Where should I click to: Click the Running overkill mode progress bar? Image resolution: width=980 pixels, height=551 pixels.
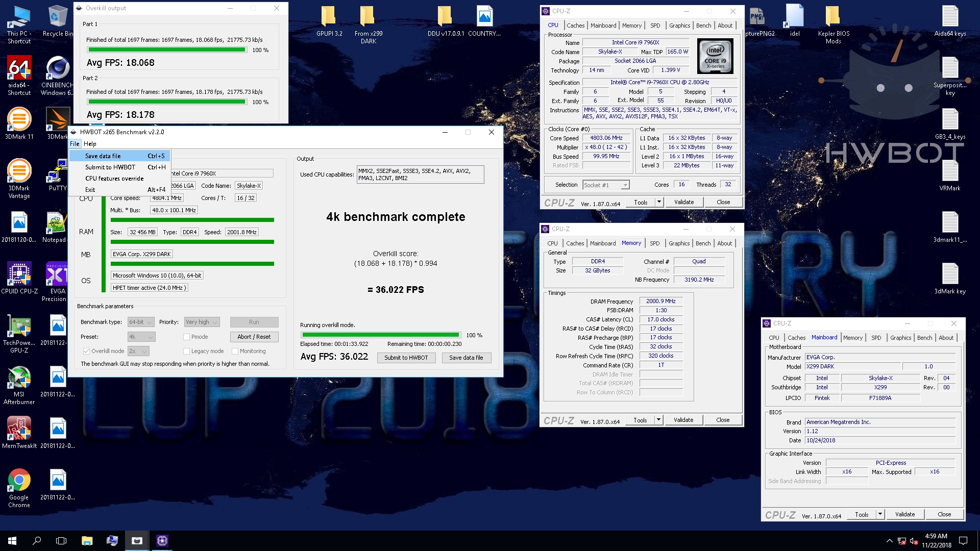coord(381,335)
